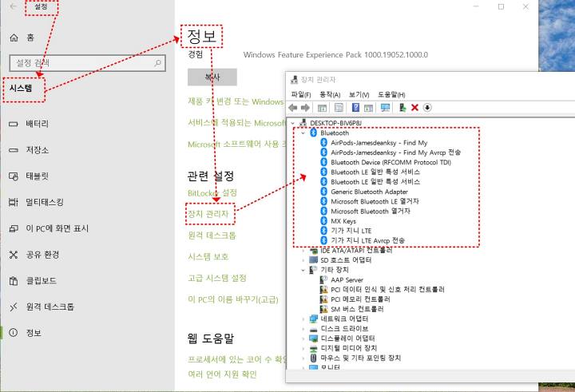The image size is (575, 392).
Task: Open 클립보드 in the Settings sidebar
Action: click(41, 280)
